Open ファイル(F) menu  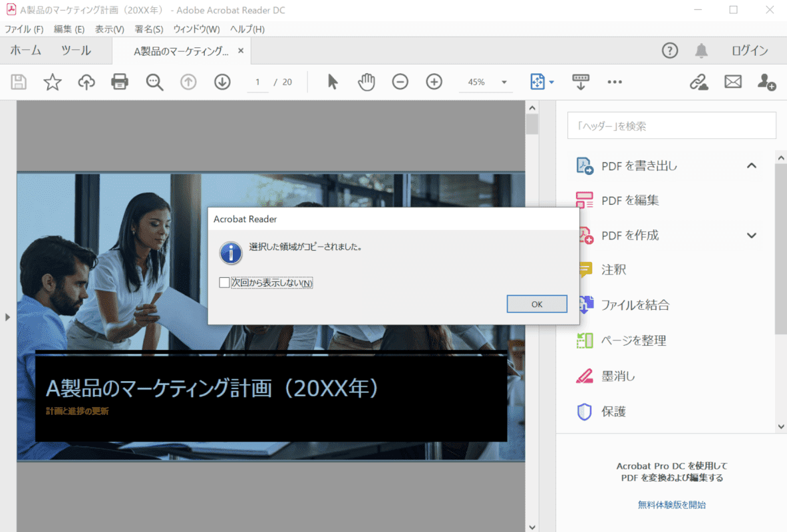[24, 29]
